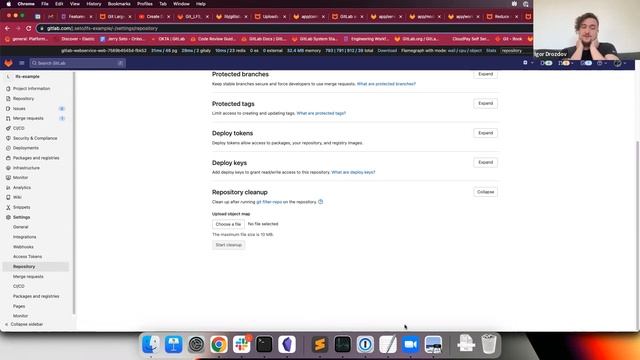Select Merge requests under Settings
Screen dimensions: 640x360
(x=28, y=276)
